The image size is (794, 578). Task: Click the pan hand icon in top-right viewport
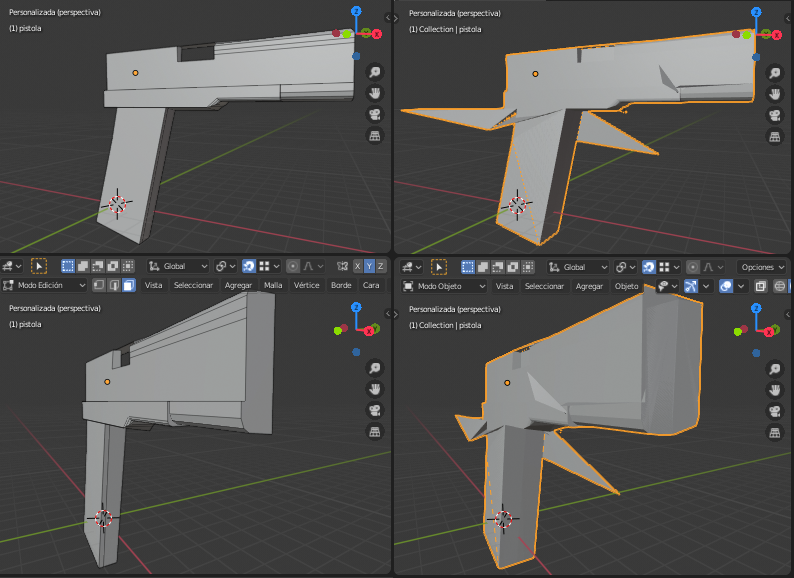pyautogui.click(x=775, y=94)
